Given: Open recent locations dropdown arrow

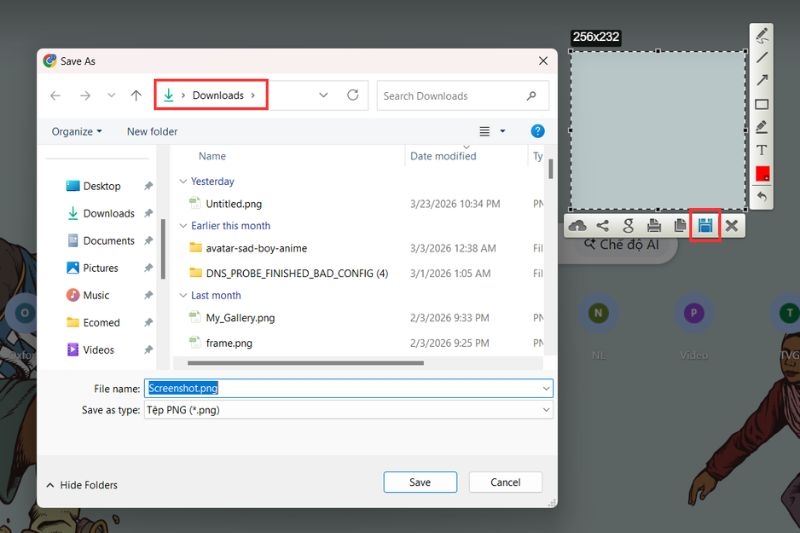Looking at the screenshot, I should (111, 95).
